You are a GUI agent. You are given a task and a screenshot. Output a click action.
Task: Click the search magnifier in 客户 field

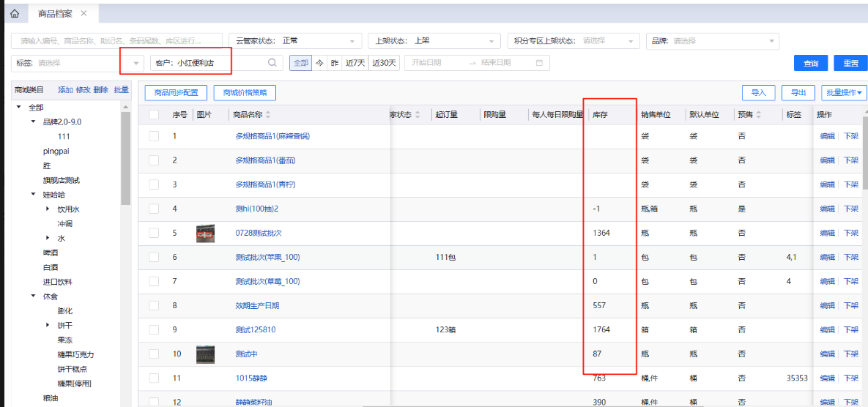[x=272, y=63]
